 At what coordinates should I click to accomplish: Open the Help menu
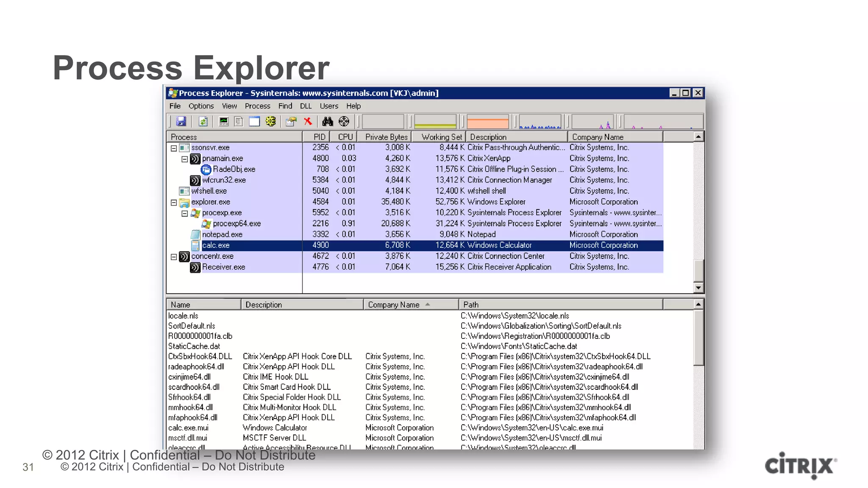[x=353, y=106]
